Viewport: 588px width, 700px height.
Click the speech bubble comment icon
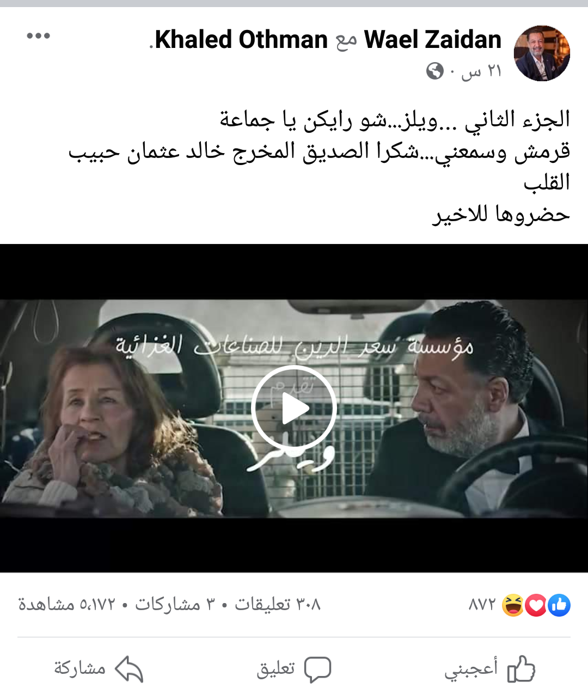tap(317, 669)
